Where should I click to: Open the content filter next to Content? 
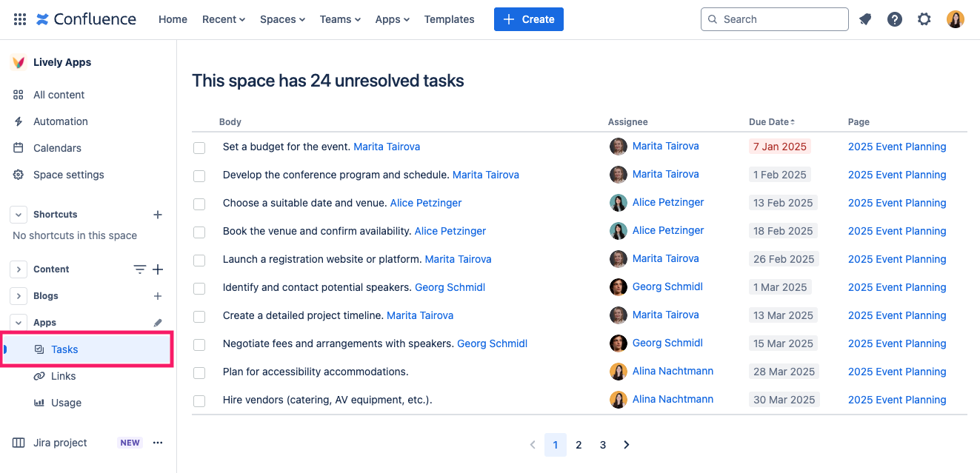tap(139, 269)
